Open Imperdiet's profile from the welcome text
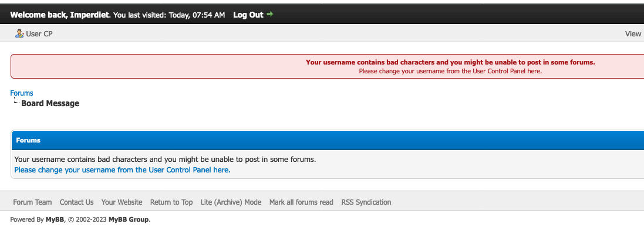Viewport: 644px width, 244px height. [x=90, y=15]
